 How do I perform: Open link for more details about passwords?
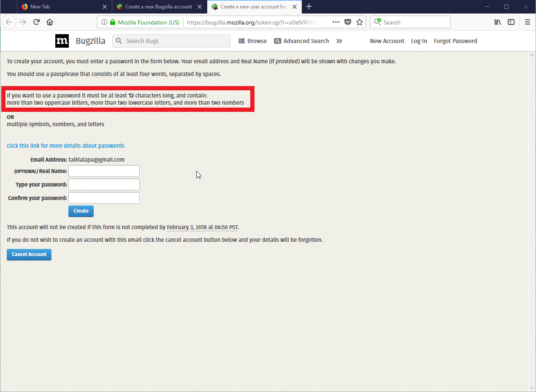click(65, 146)
